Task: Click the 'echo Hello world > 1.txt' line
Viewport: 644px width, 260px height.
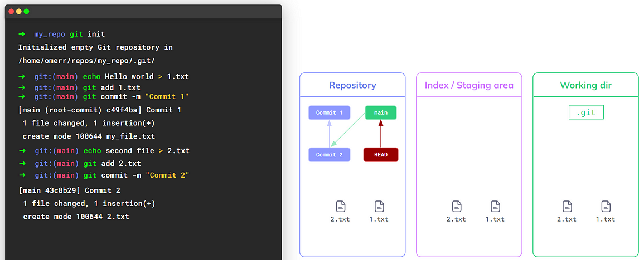Action: pyautogui.click(x=104, y=77)
